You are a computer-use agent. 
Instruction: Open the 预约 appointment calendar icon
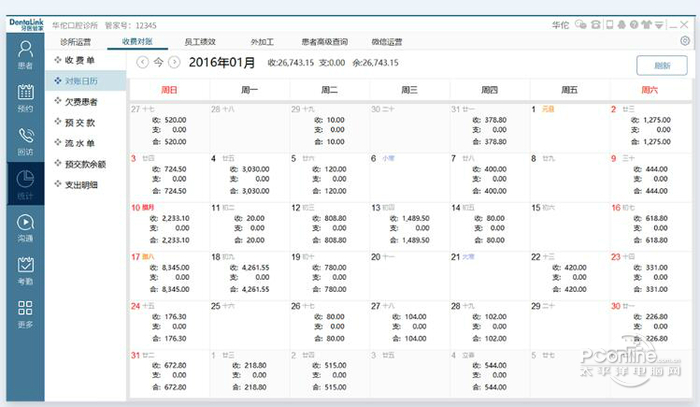[x=25, y=98]
